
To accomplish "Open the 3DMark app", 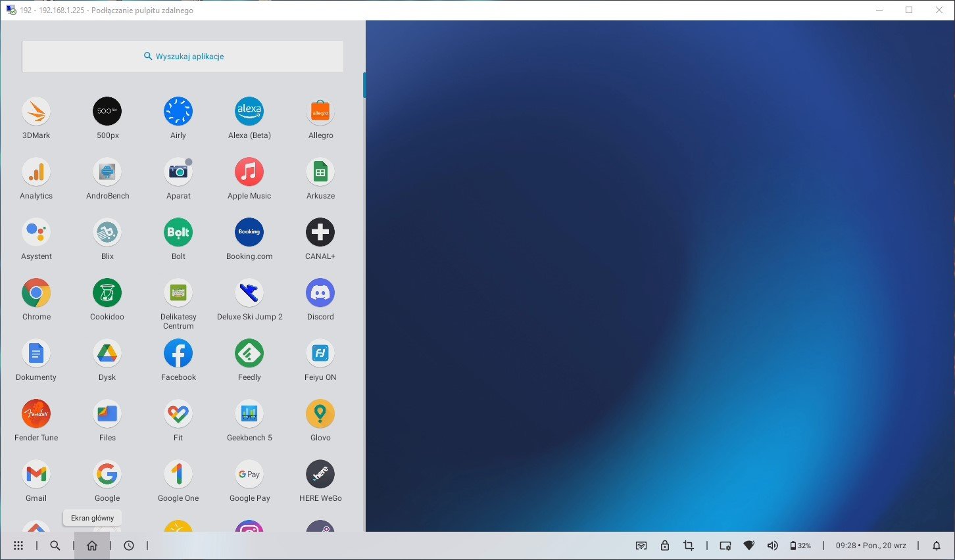I will coord(36,111).
